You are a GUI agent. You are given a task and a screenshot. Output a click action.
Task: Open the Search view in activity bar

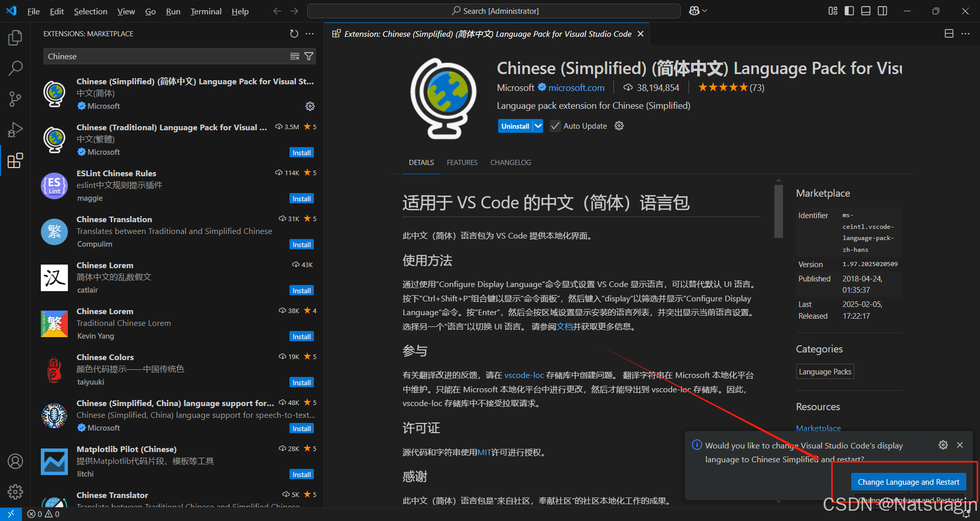click(15, 68)
